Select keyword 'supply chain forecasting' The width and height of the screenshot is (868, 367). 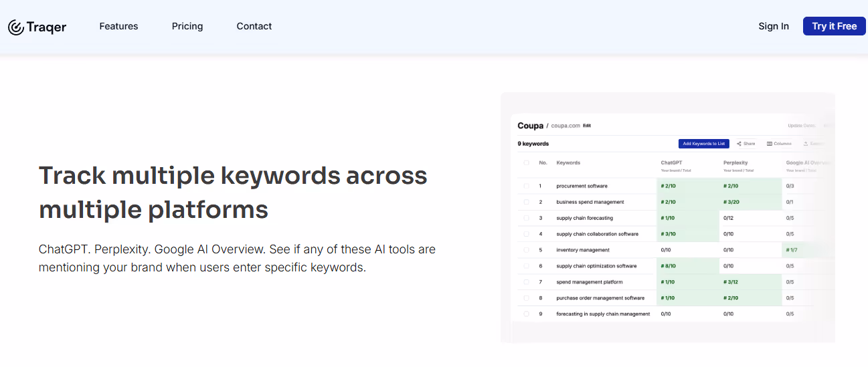tap(584, 218)
